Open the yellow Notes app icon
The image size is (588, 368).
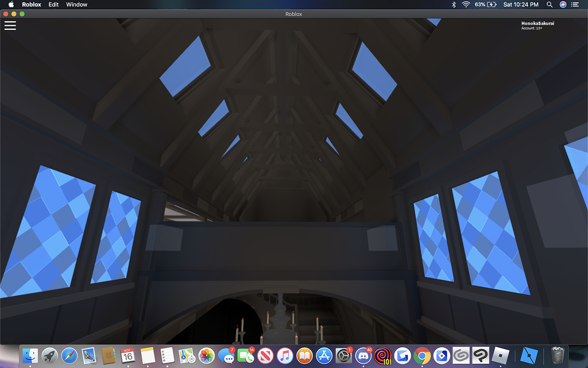tap(148, 355)
